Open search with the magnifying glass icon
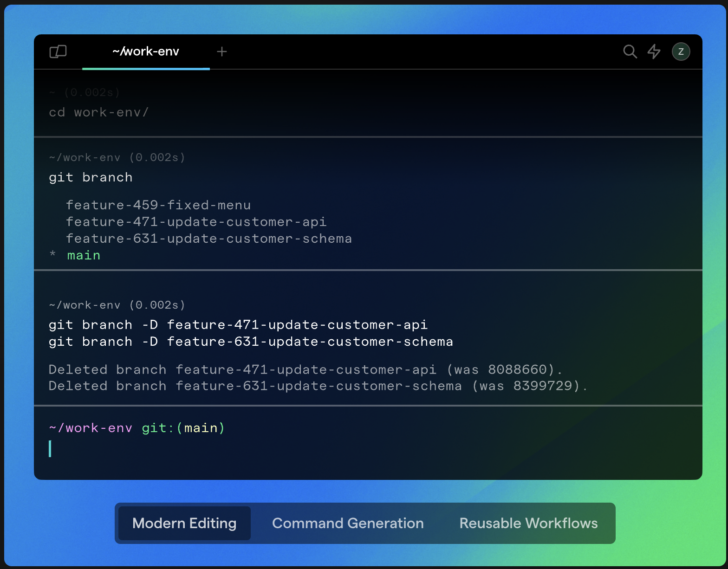The height and width of the screenshot is (569, 728). click(630, 52)
